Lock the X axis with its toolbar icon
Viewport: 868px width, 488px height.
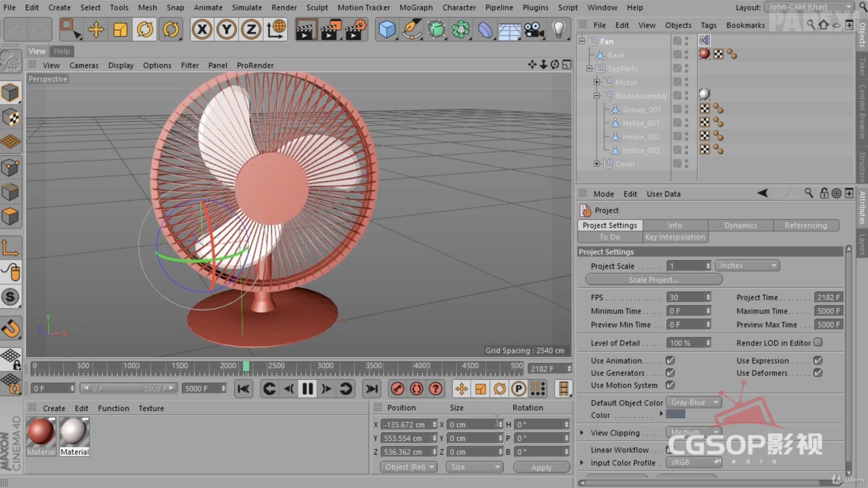[202, 29]
